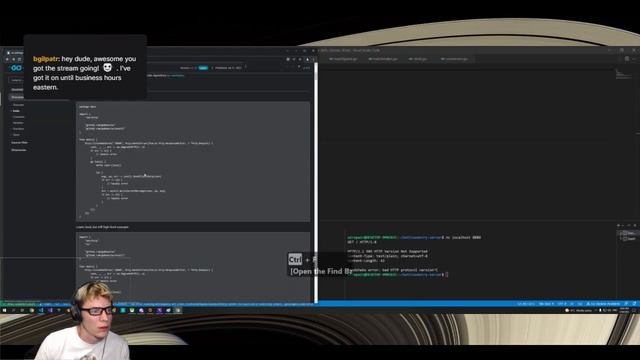640x360 pixels.
Task: Click the 'nc localhost 8080' terminal command line
Action: pyautogui.click(x=414, y=238)
